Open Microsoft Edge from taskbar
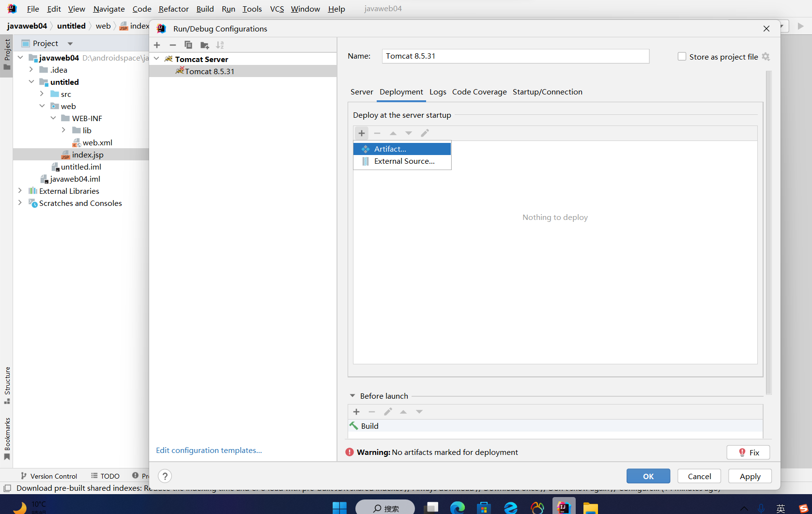This screenshot has width=812, height=514. coord(458,508)
